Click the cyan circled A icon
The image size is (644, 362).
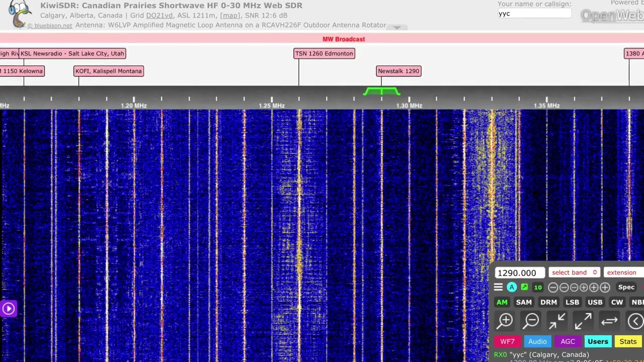[512, 287]
